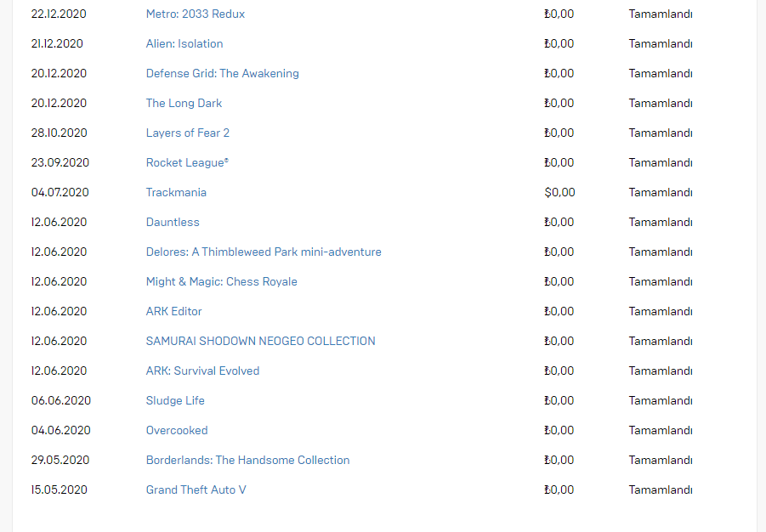The height and width of the screenshot is (532, 766).
Task: Click the Defense Grid: The Awakening link
Action: click(222, 74)
